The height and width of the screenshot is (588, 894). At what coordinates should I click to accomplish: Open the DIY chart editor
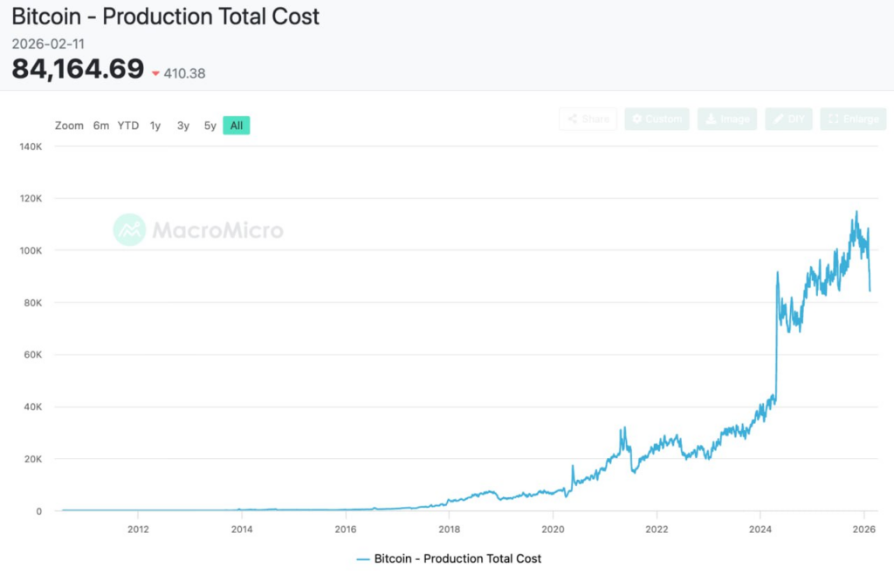point(788,120)
